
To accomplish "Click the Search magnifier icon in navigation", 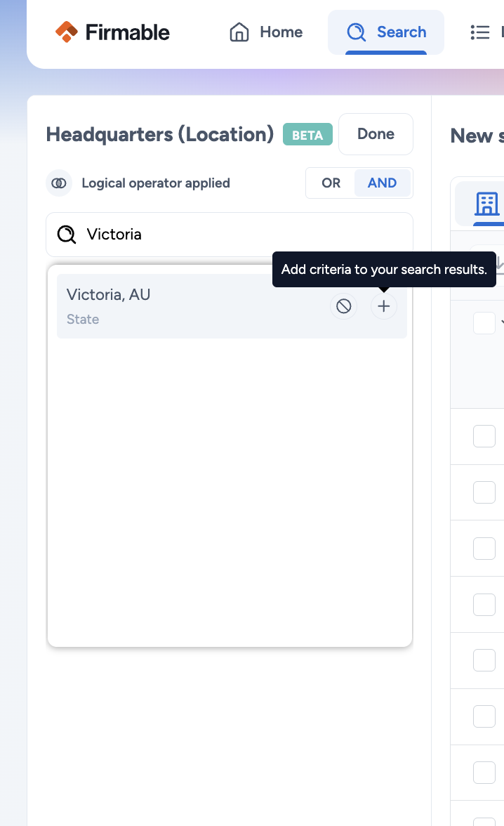I will pos(357,32).
